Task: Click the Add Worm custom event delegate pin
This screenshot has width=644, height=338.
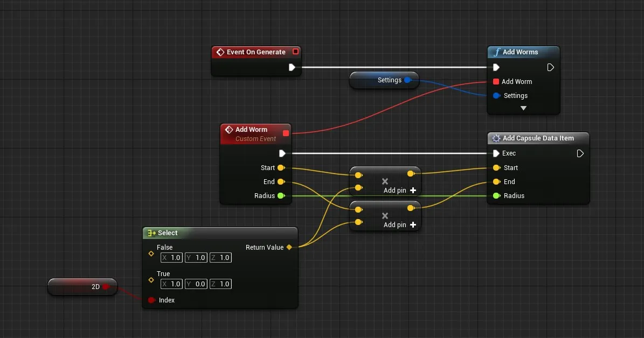Action: coord(286,133)
